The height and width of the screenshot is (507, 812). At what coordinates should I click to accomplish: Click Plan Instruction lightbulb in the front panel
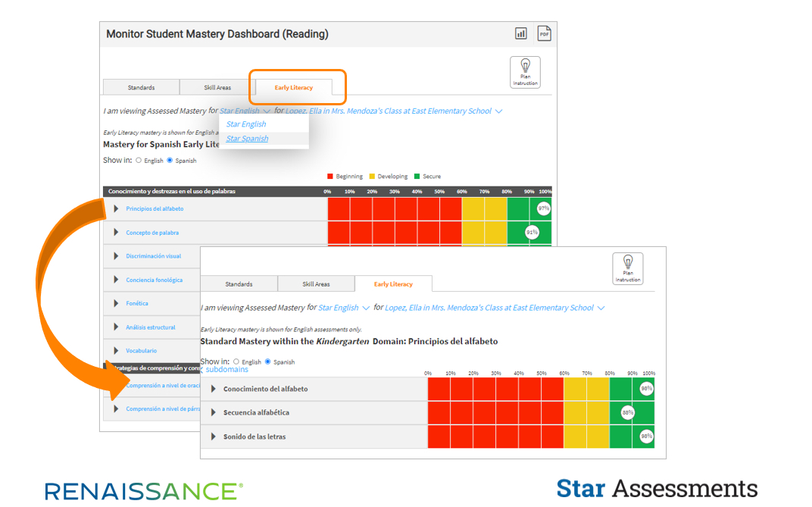[x=628, y=268]
